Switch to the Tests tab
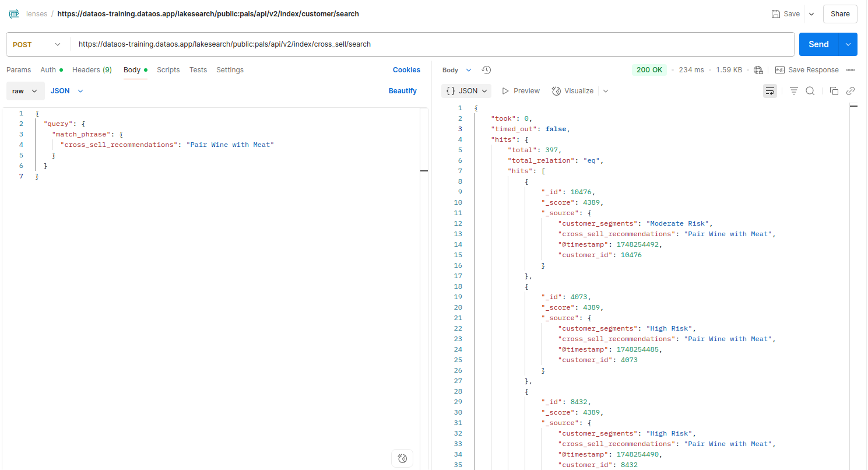868x470 pixels. (198, 70)
